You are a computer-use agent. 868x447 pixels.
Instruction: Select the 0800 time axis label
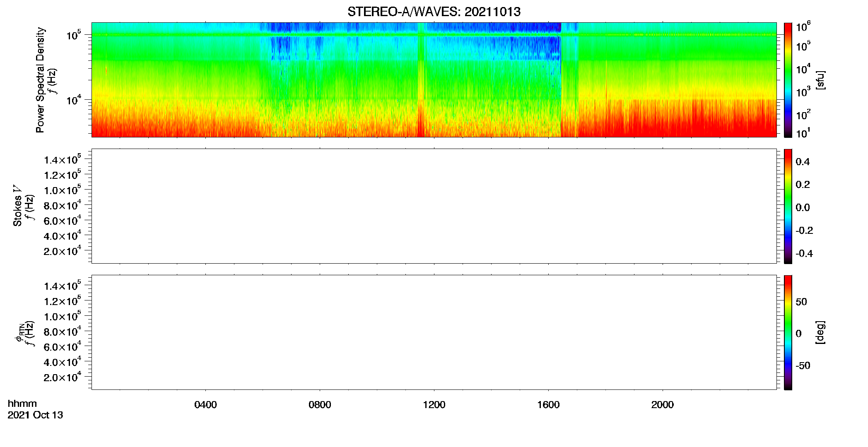[320, 405]
